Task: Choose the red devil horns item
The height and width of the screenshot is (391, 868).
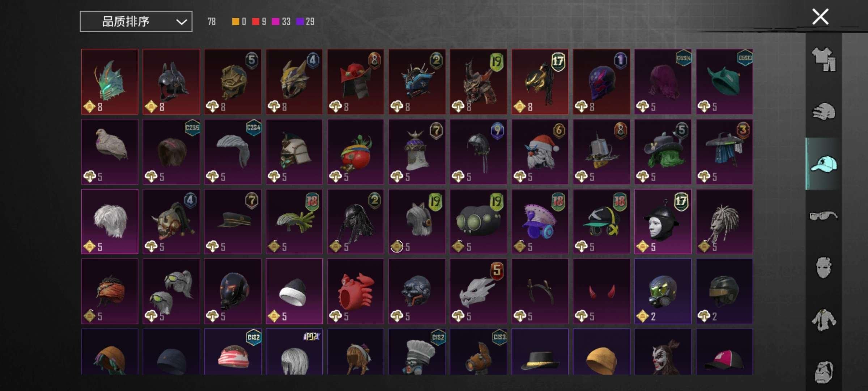Action: pos(601,291)
